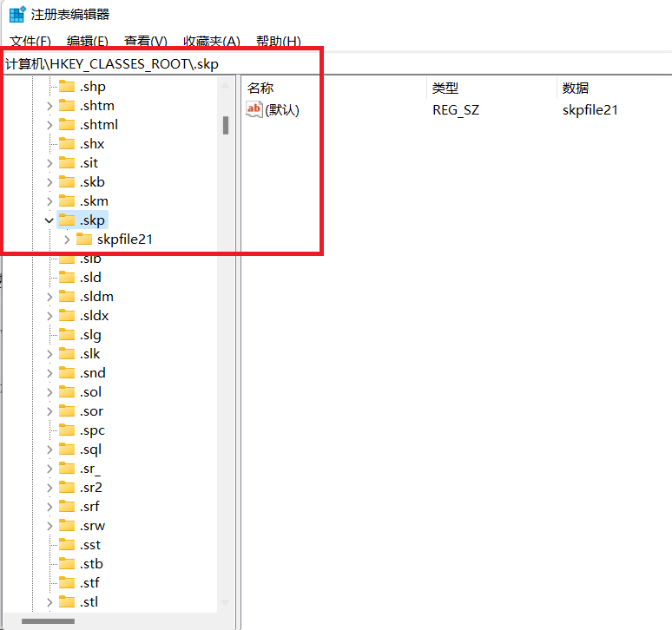
Task: Click the ab string icon of (默认) value
Action: click(254, 109)
